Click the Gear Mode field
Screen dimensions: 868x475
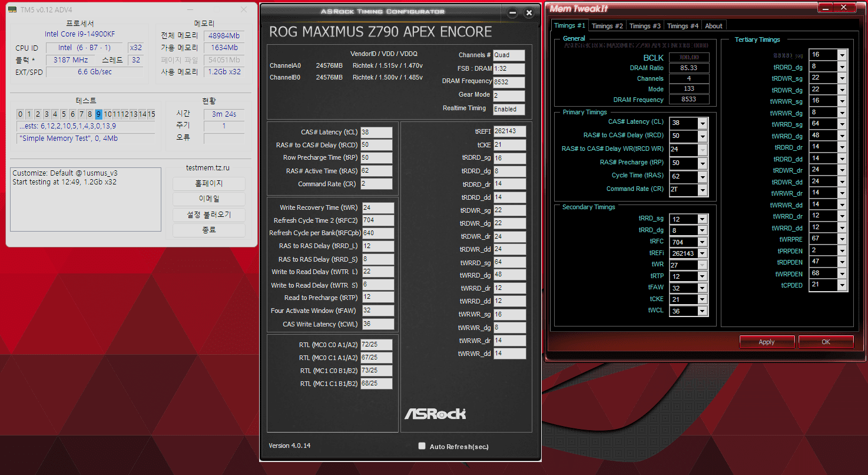tap(509, 95)
